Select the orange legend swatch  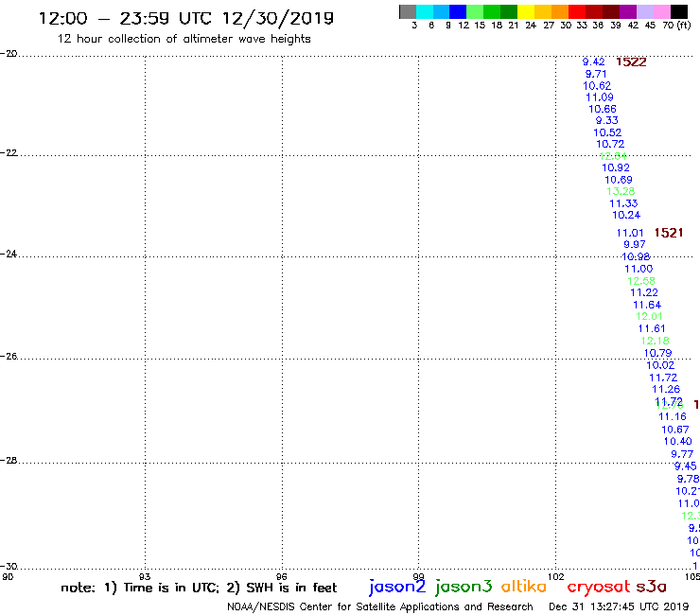[x=560, y=11]
